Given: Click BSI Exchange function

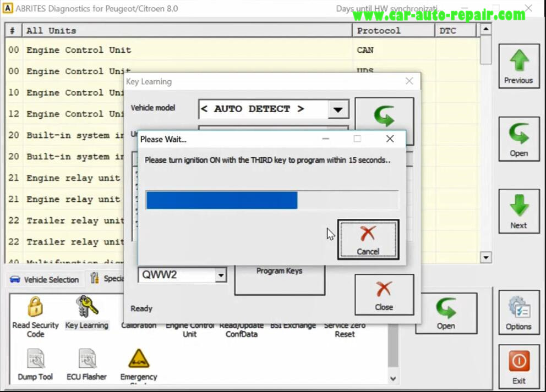Looking at the screenshot, I should 293,325.
